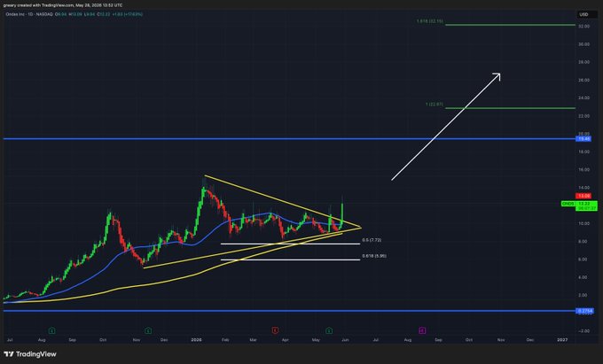The height and width of the screenshot is (364, 603).
Task: Click the blue 19.46 level label
Action: coord(583,139)
